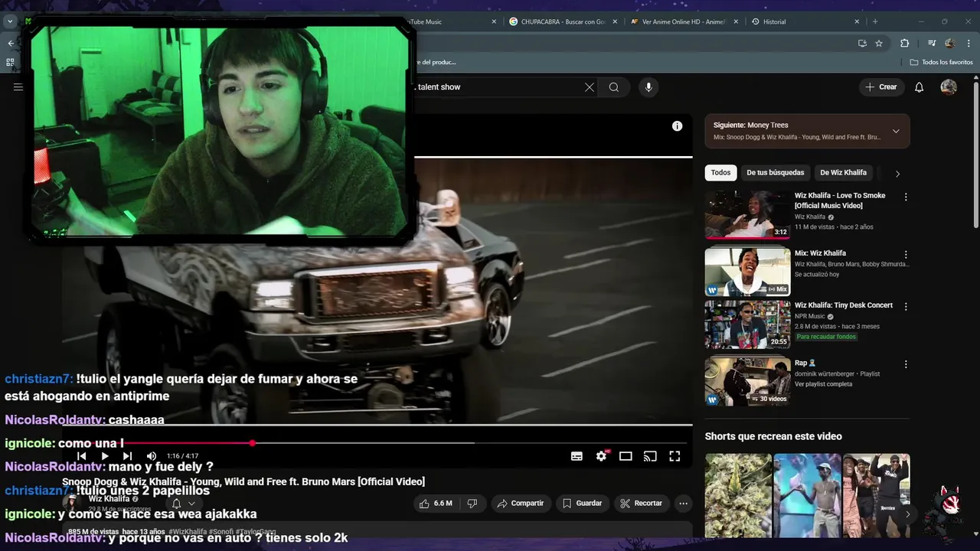Open Chrome profile avatar
This screenshot has width=980, height=551.
pyautogui.click(x=950, y=44)
